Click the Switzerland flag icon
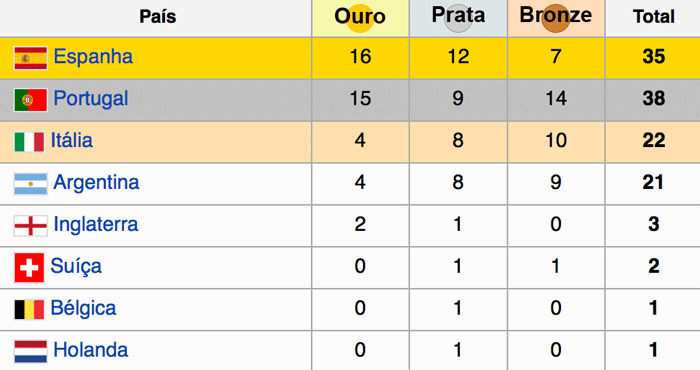Image resolution: width=700 pixels, height=370 pixels. [29, 268]
